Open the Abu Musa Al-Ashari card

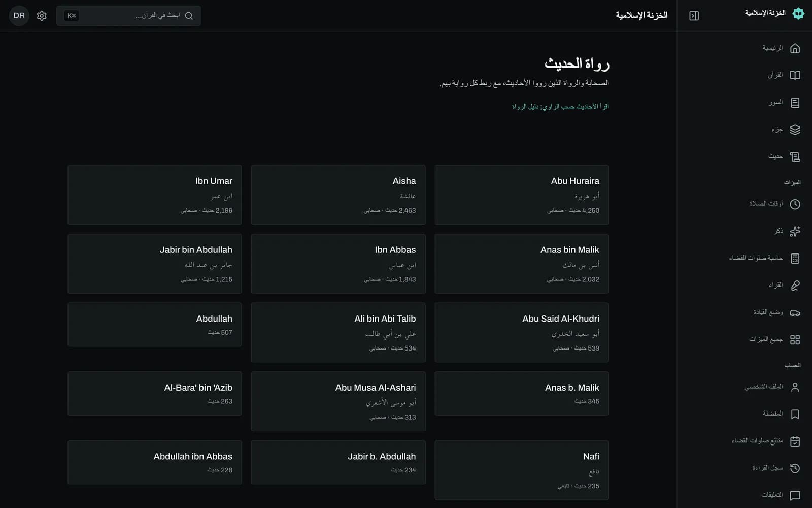click(x=338, y=401)
